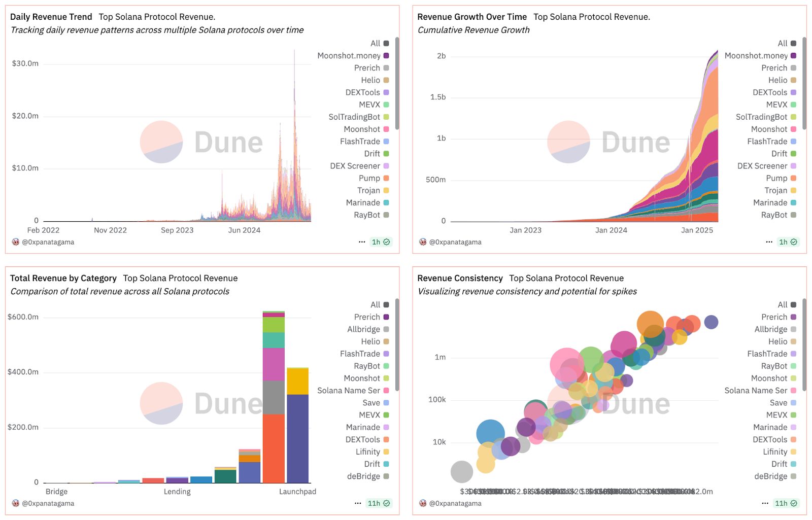Open the Revenue Growth Over Time chart title
The width and height of the screenshot is (812, 520).
(472, 17)
